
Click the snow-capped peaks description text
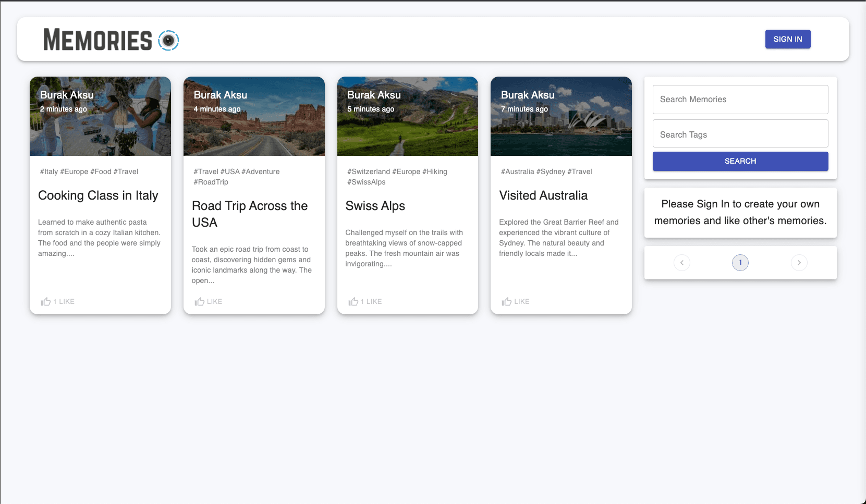coord(404,248)
